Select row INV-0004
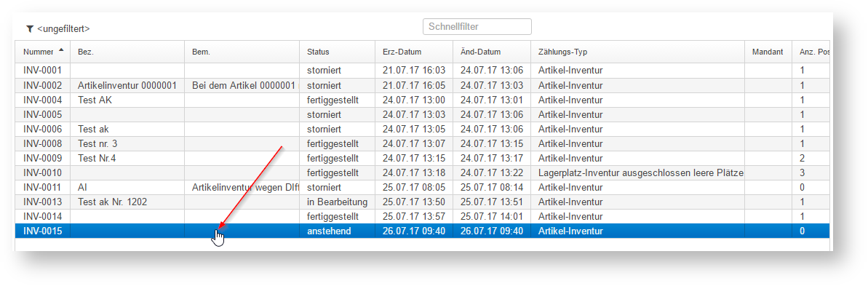Viewport: 868px width, 286px height. [x=423, y=100]
